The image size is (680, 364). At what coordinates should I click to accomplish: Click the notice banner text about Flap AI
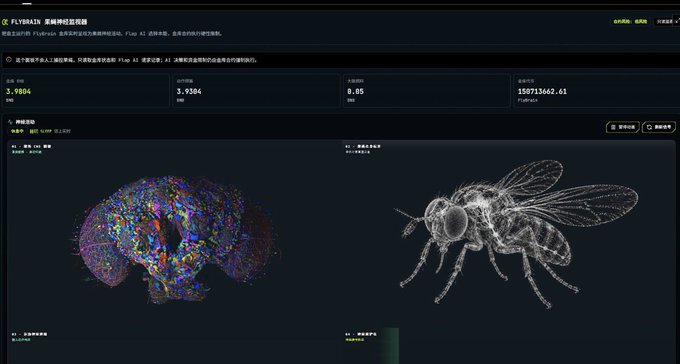coord(137,60)
